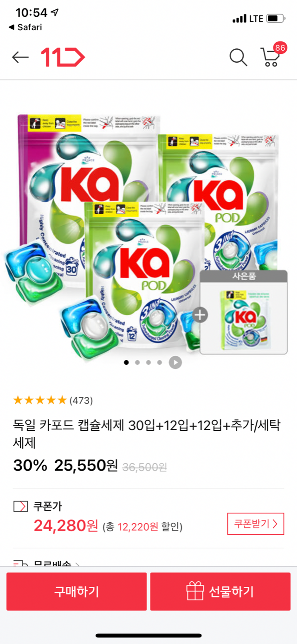Tap the 구매하기 purchase button

pyautogui.click(x=77, y=591)
